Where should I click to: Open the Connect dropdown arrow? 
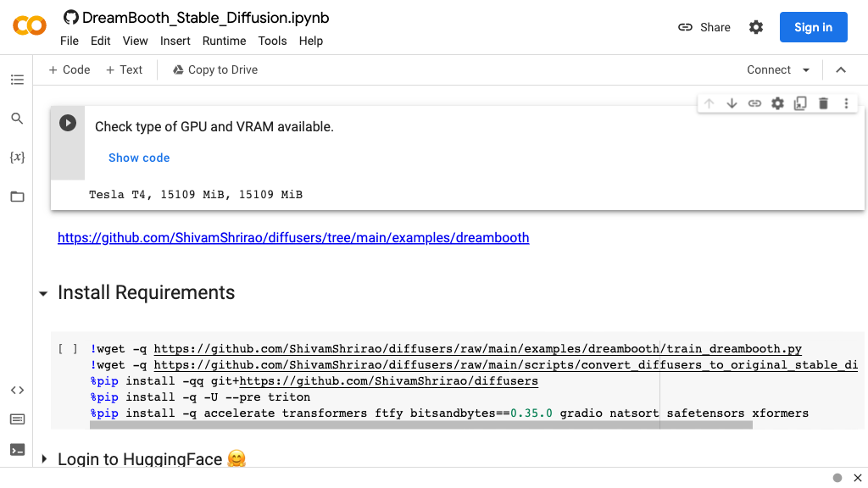806,70
